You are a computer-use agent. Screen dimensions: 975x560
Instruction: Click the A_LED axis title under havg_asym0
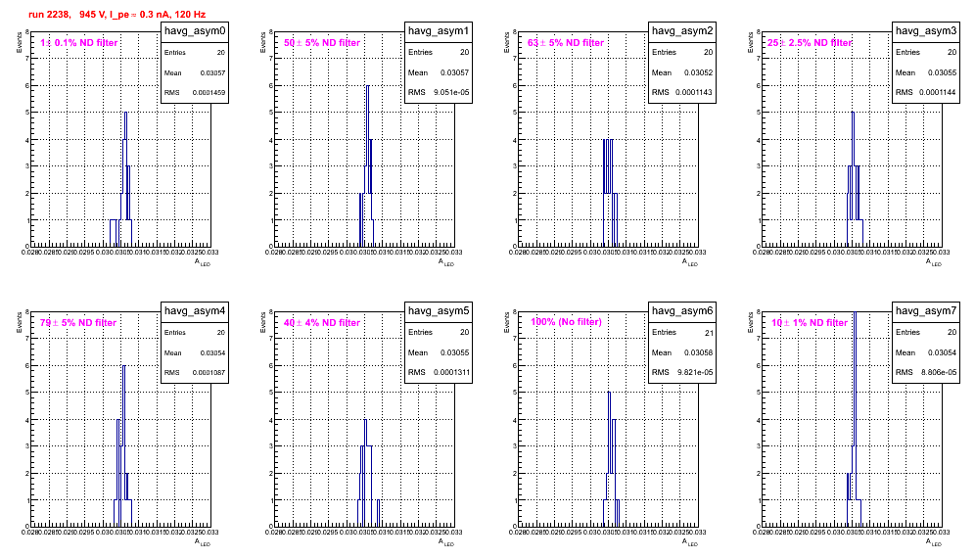(203, 262)
